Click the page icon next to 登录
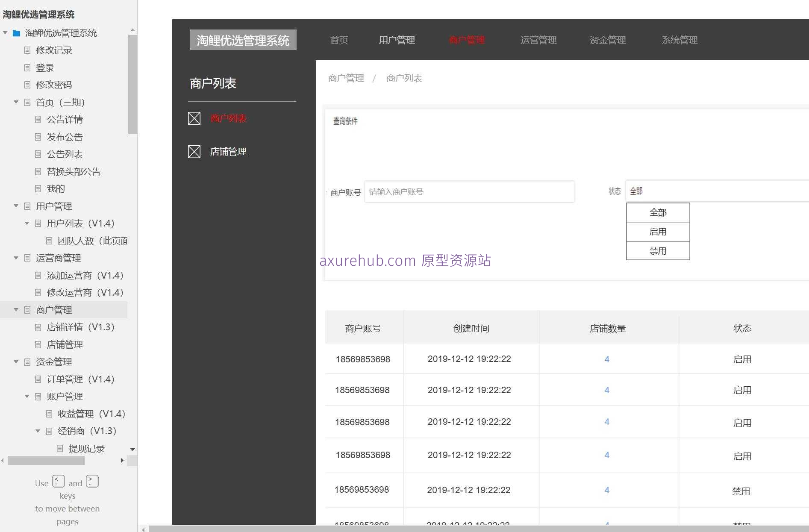 click(27, 68)
